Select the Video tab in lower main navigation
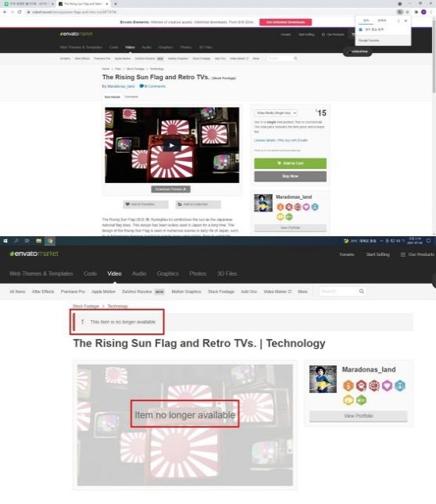 tap(114, 273)
